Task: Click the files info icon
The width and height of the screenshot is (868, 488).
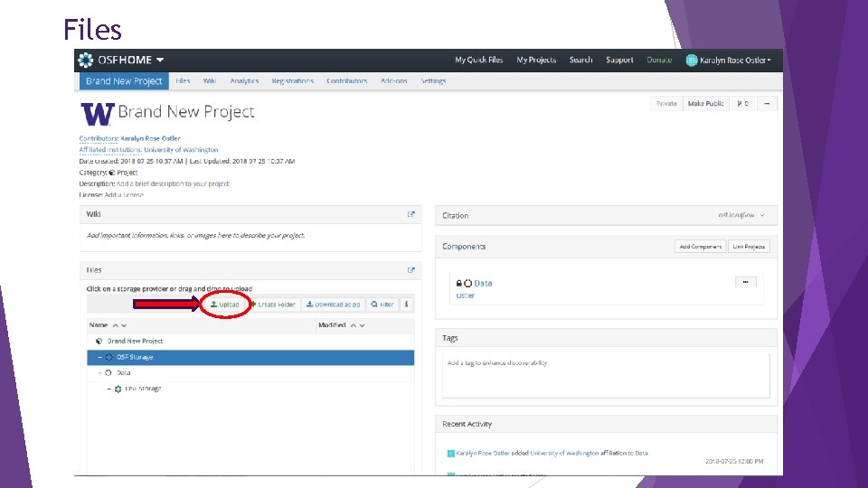Action: click(x=406, y=305)
